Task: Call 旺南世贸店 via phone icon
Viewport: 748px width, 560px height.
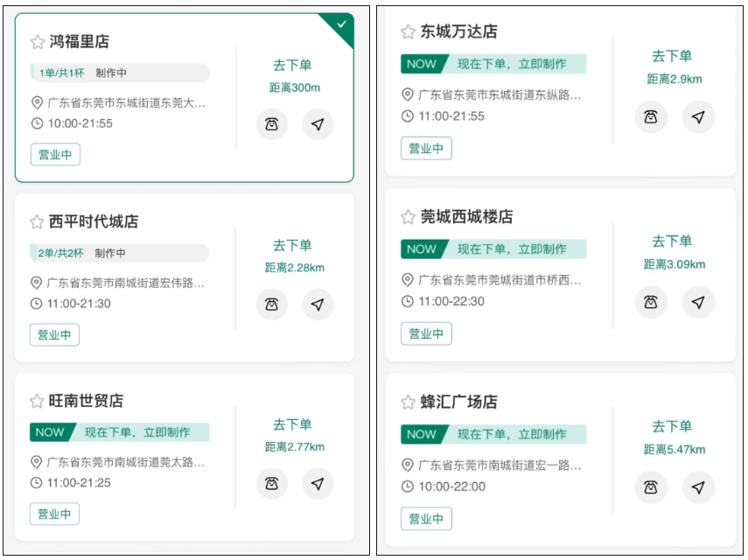Action: tap(272, 484)
